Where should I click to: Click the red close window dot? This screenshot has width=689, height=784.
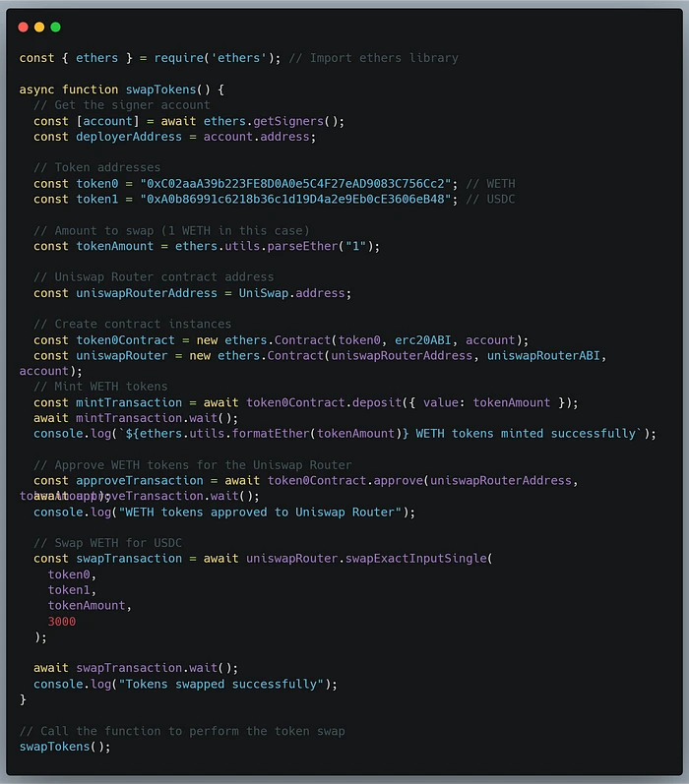point(24,27)
